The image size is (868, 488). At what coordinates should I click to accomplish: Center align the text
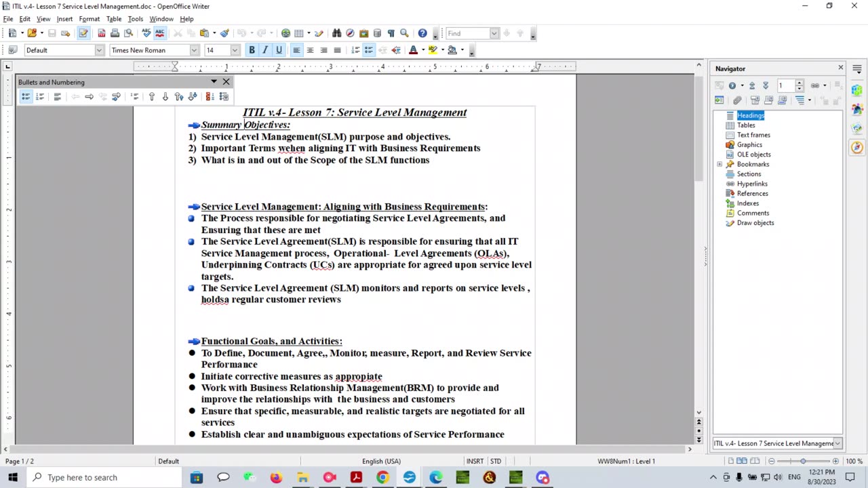click(x=310, y=50)
